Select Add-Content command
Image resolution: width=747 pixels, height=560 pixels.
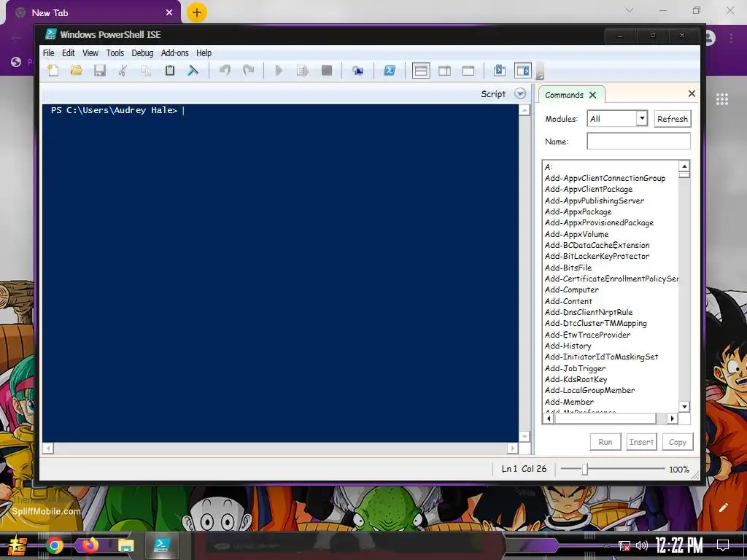(568, 301)
